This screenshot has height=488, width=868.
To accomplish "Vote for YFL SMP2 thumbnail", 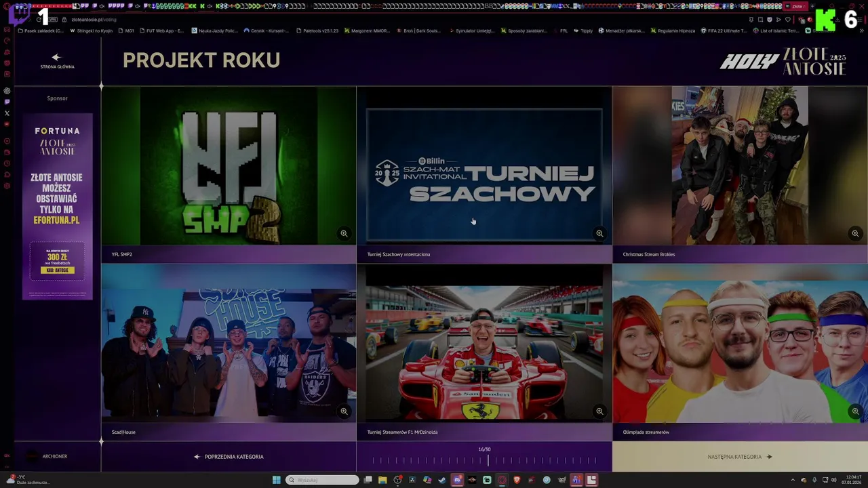I will click(229, 165).
